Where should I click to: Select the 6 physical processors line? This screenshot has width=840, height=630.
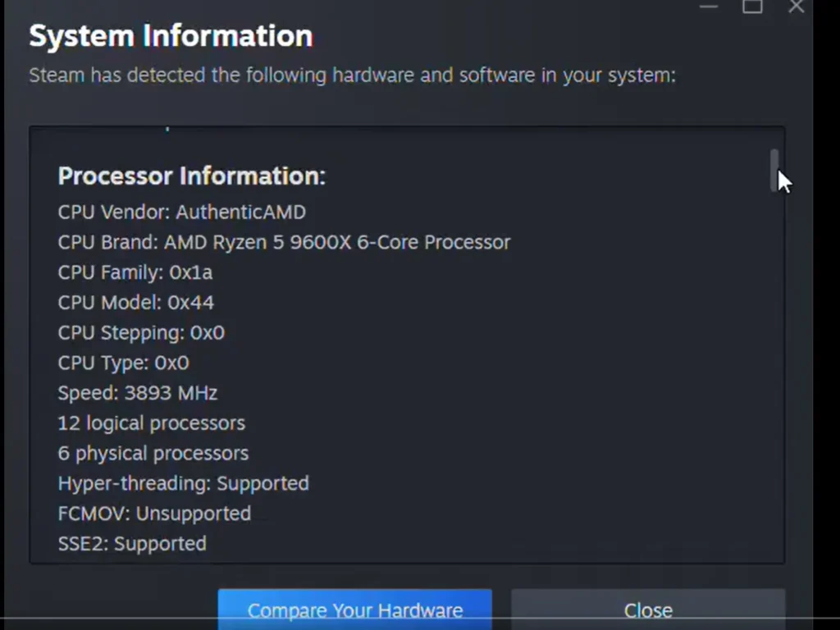pyautogui.click(x=153, y=453)
